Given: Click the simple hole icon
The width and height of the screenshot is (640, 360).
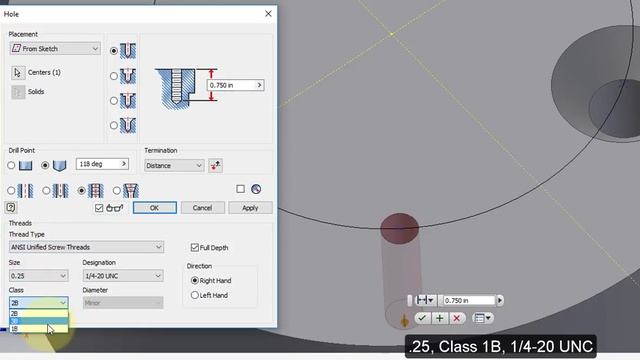Looking at the screenshot, I should (x=25, y=191).
